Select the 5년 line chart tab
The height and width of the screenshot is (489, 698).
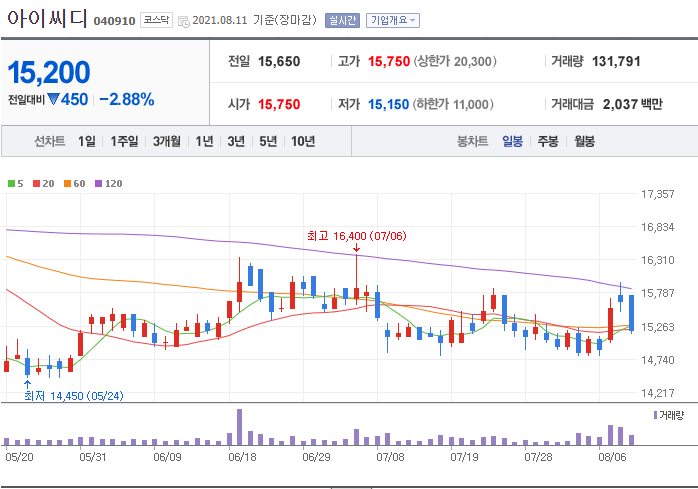tap(268, 142)
